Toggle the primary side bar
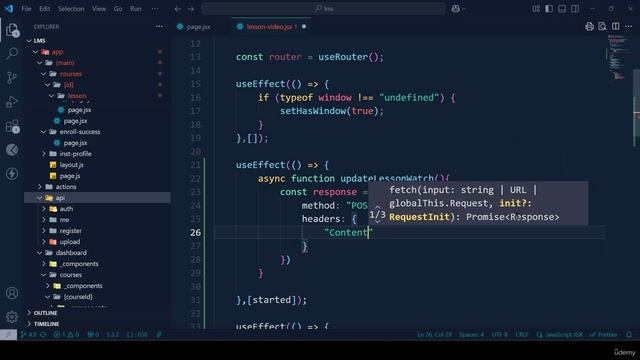This screenshot has height=360, width=640. pos(549,9)
